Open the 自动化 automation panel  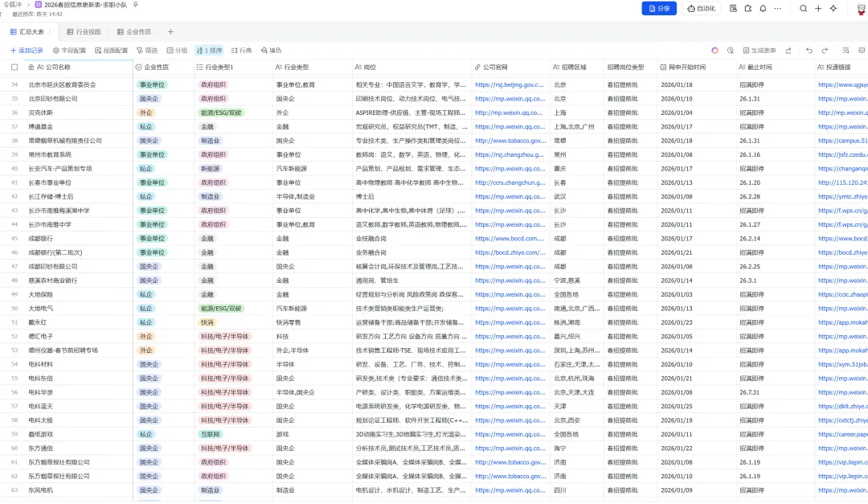click(701, 8)
